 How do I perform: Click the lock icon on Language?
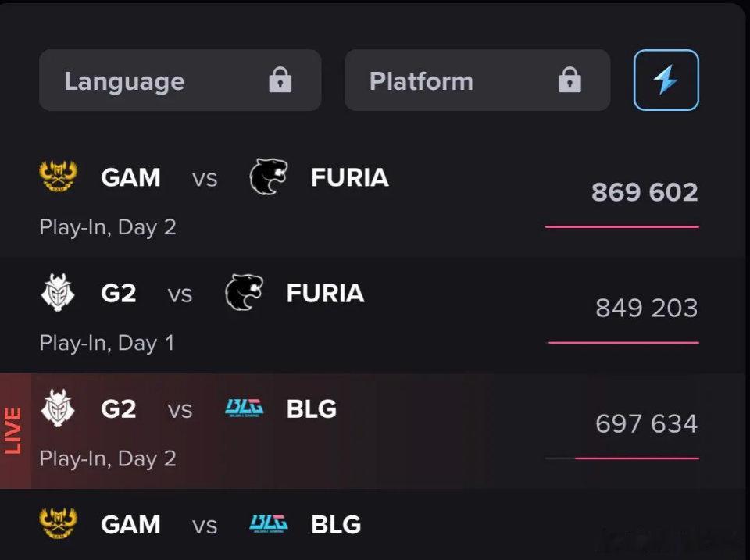(280, 80)
